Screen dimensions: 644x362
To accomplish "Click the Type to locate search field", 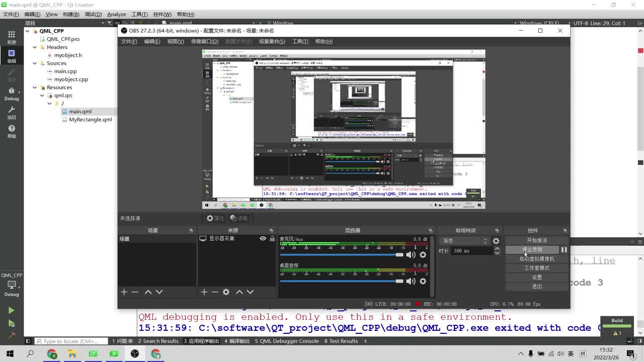I will (x=71, y=341).
